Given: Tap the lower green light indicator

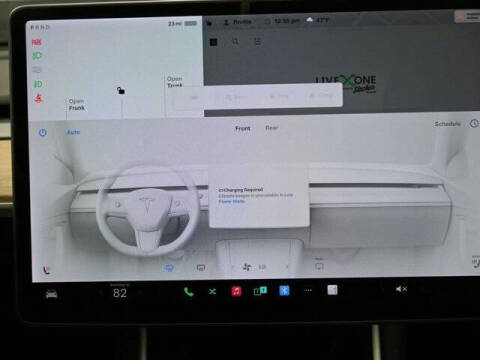Looking at the screenshot, I should point(38,84).
